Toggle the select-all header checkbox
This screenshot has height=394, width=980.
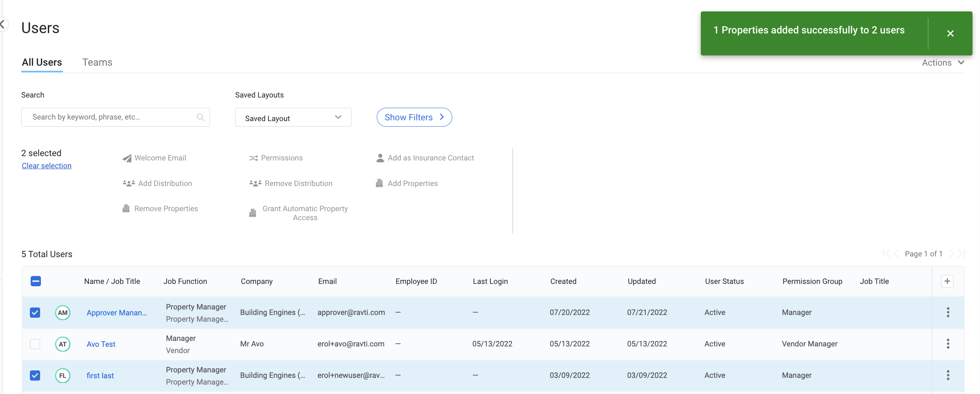click(36, 281)
